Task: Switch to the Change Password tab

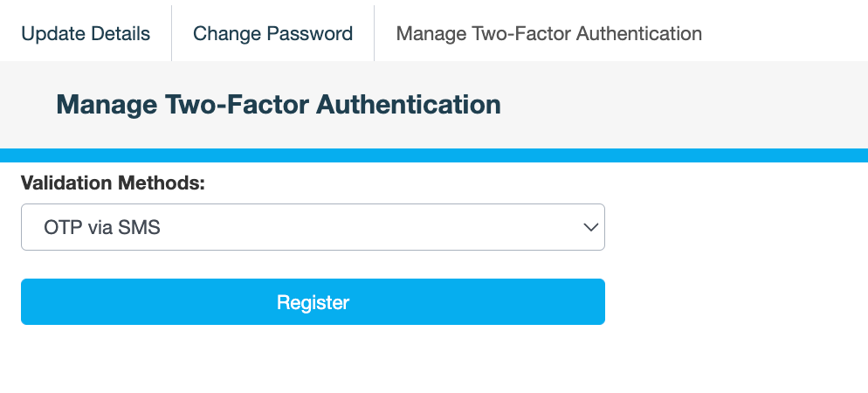Action: pos(272,34)
